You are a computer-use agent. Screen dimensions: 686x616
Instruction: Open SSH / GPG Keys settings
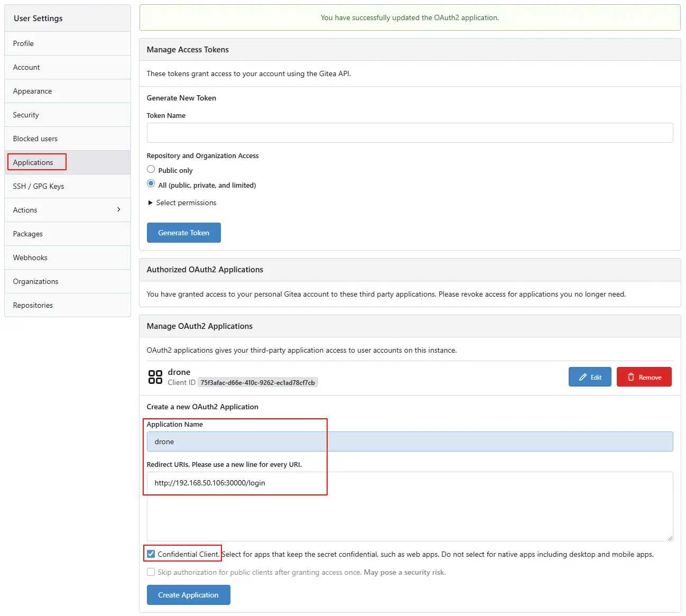coord(68,186)
